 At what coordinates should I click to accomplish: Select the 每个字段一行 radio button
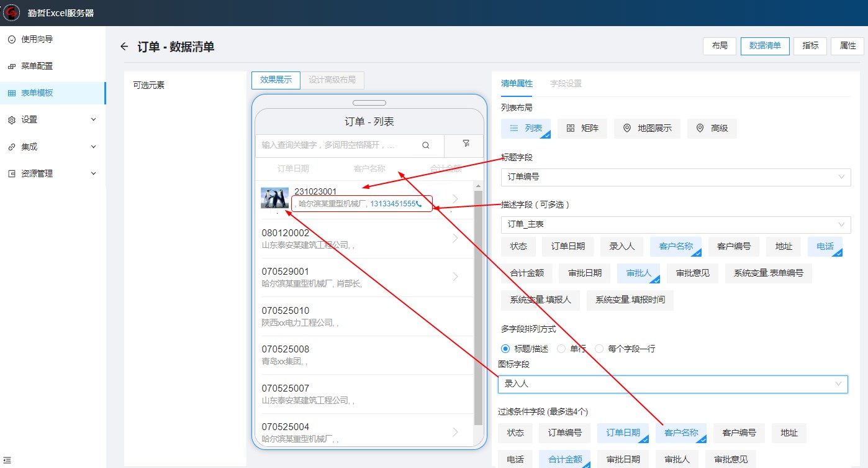(599, 349)
